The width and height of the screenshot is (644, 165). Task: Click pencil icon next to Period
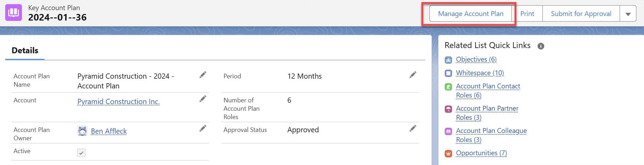(x=413, y=75)
